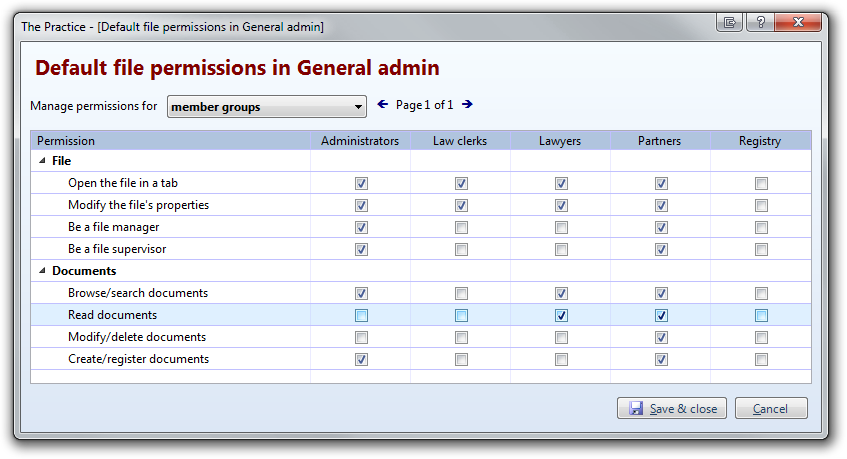The width and height of the screenshot is (847, 459).
Task: Select the Create/register documents label
Action: pos(138,359)
